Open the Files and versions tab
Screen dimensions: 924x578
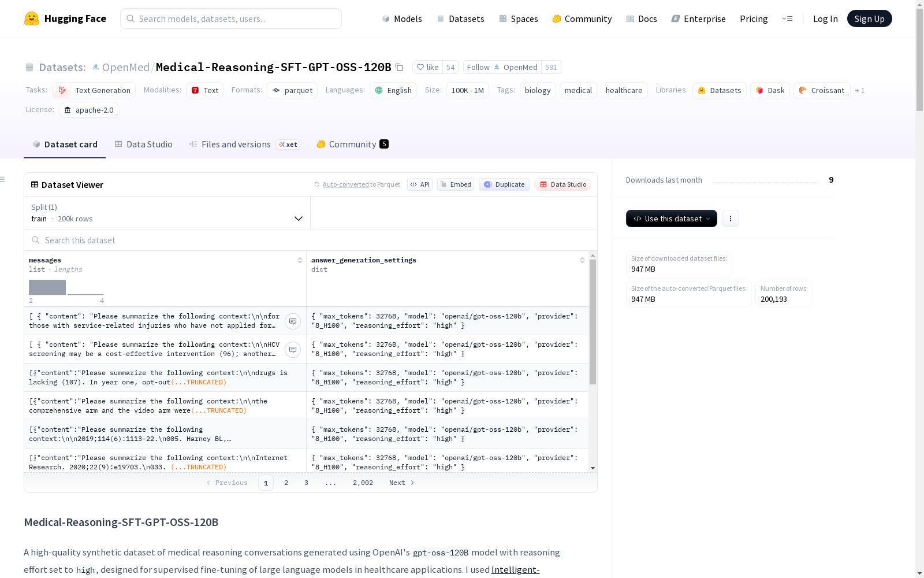pyautogui.click(x=244, y=144)
